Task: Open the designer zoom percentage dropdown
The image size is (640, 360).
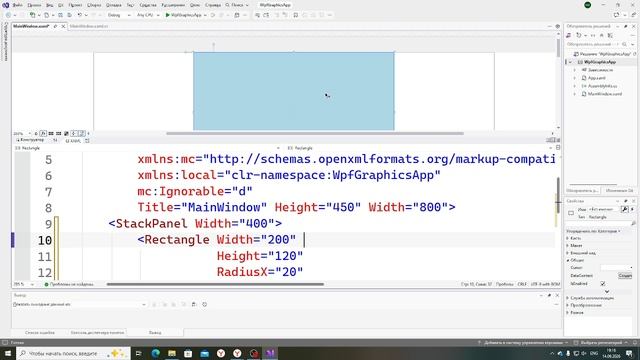Action: [22, 133]
